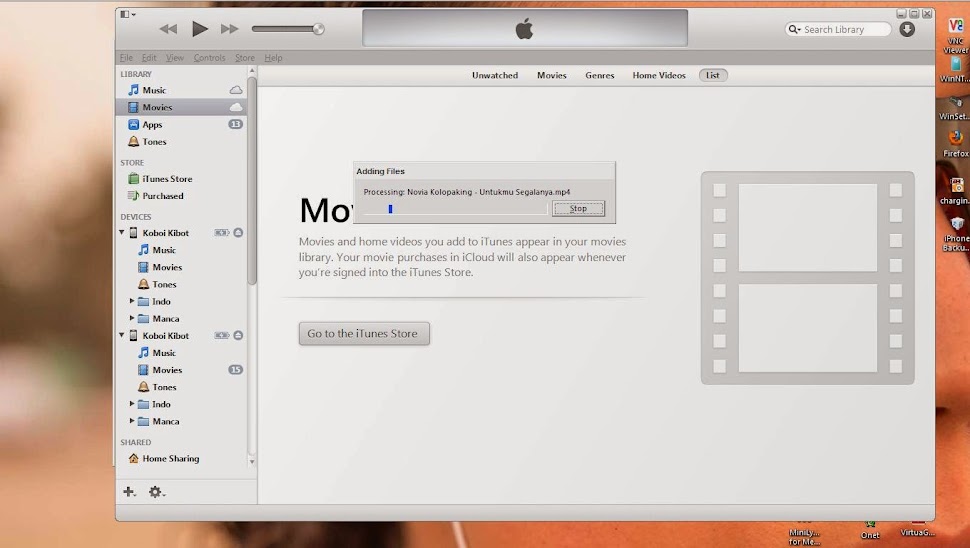Click the iCloud icon next to Music
Image resolution: width=970 pixels, height=548 pixels.
click(x=236, y=90)
